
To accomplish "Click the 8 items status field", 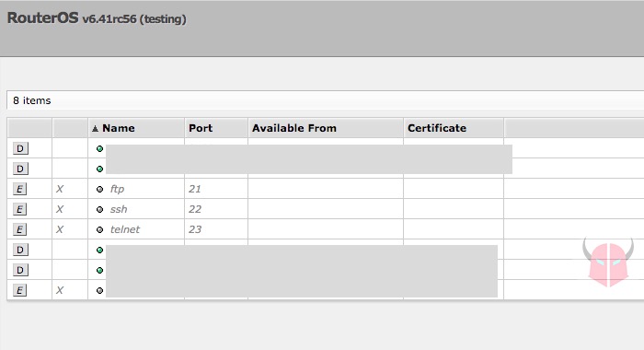I will click(326, 100).
